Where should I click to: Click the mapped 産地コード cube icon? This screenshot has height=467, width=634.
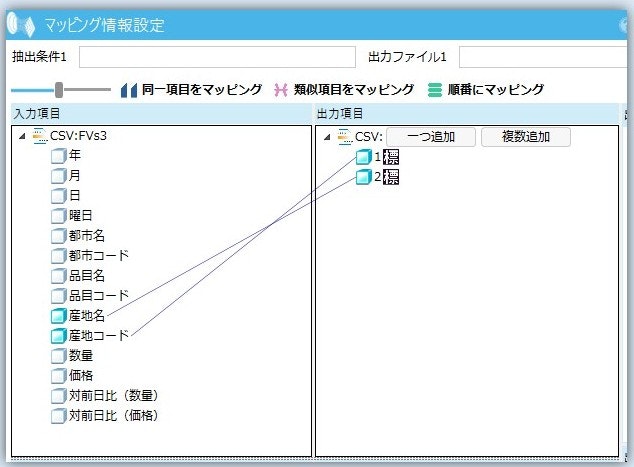pos(59,336)
